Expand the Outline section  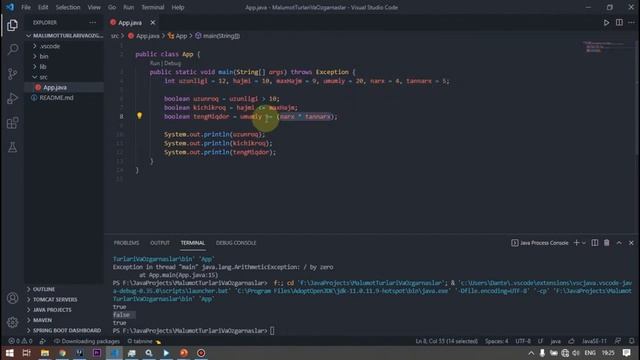44,289
